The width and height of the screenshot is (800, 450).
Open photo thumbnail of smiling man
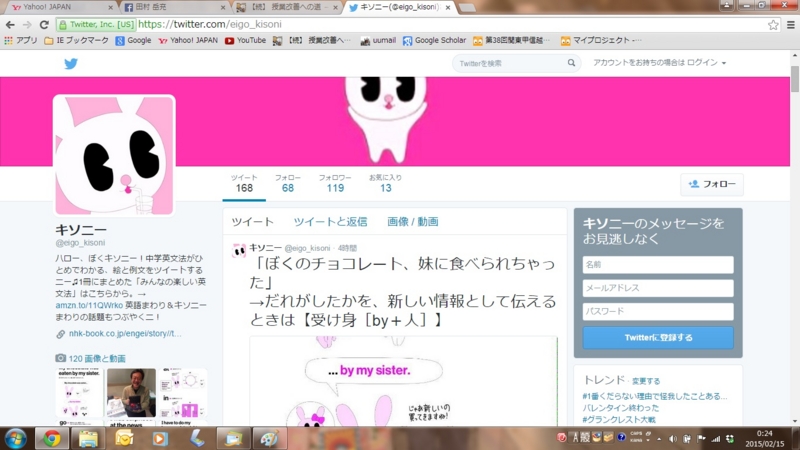pos(131,393)
